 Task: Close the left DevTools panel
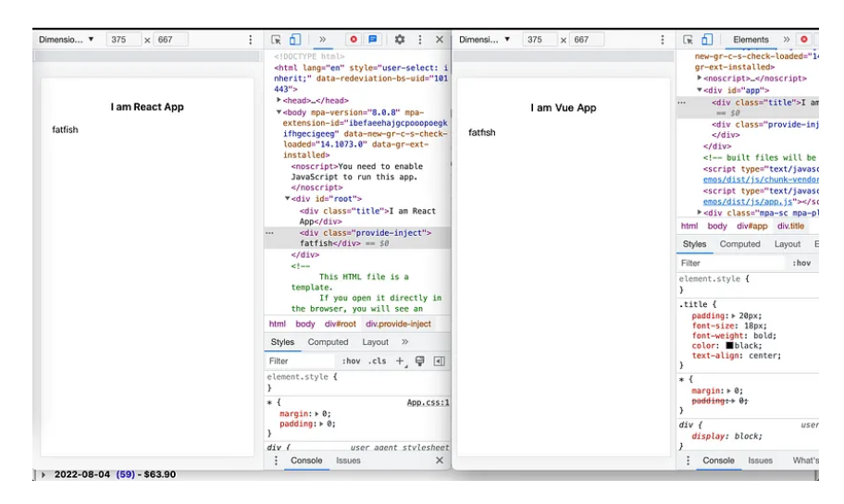pyautogui.click(x=440, y=39)
